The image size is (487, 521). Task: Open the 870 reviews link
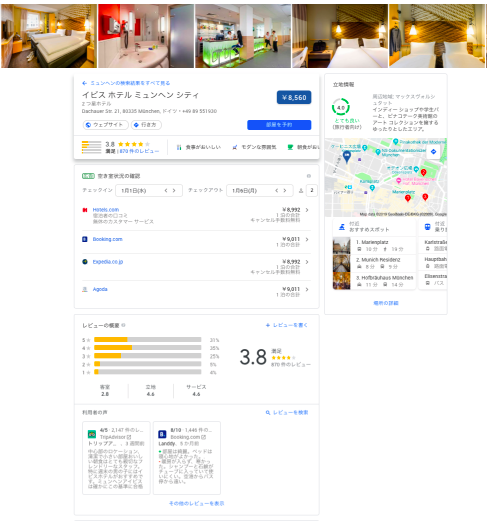[139, 151]
